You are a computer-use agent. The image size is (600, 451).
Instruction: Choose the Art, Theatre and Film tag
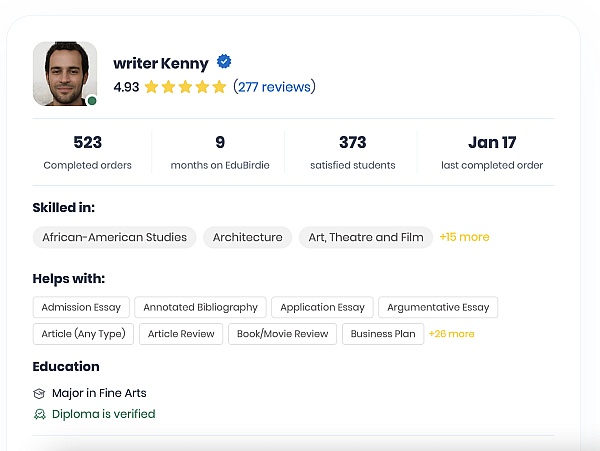365,237
